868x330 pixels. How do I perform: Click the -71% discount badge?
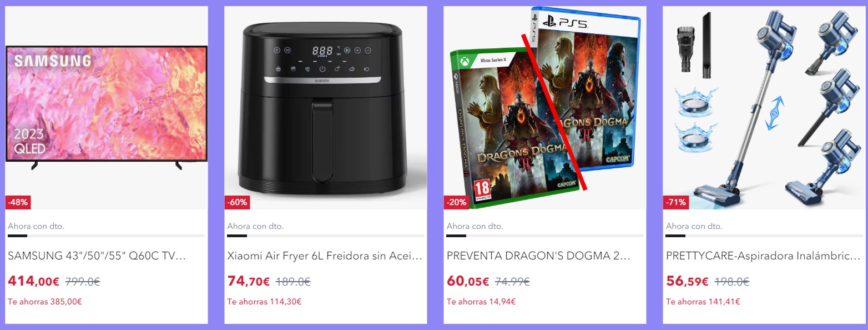click(x=675, y=202)
